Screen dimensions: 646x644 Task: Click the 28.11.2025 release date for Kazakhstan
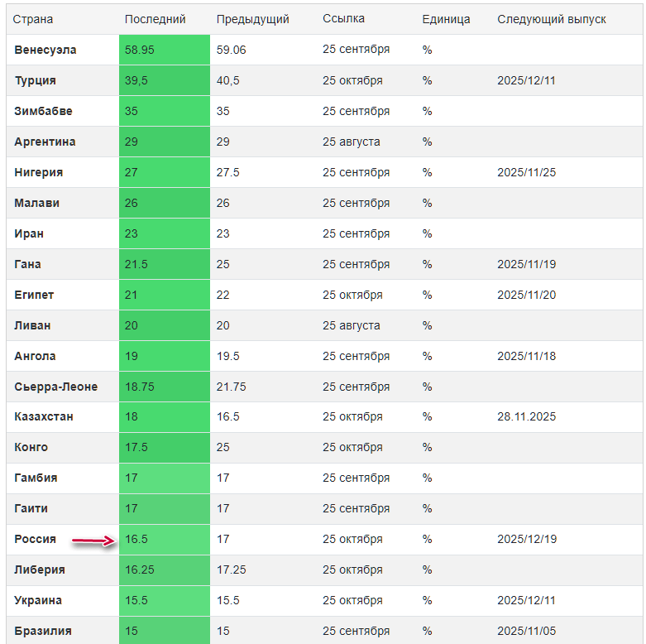526,416
